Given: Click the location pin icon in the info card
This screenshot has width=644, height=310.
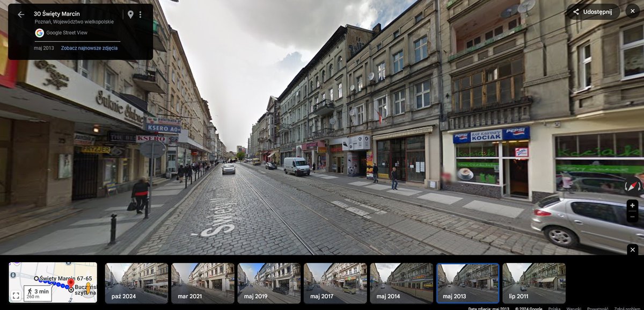Looking at the screenshot, I should tap(130, 15).
